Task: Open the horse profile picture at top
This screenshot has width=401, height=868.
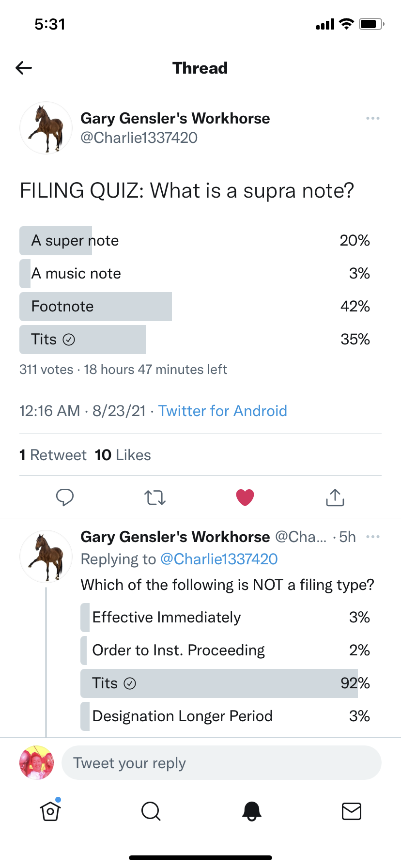Action: pyautogui.click(x=46, y=128)
